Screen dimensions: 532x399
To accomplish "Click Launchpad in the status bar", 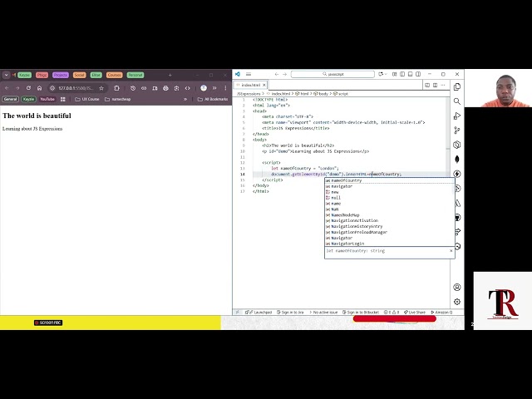I will point(259,313).
